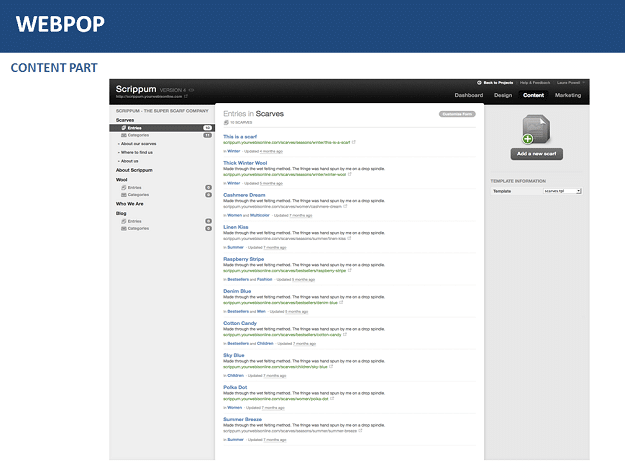This screenshot has width=625, height=467.
Task: Click external link icon beside Denim Blue URL
Action: tap(341, 302)
